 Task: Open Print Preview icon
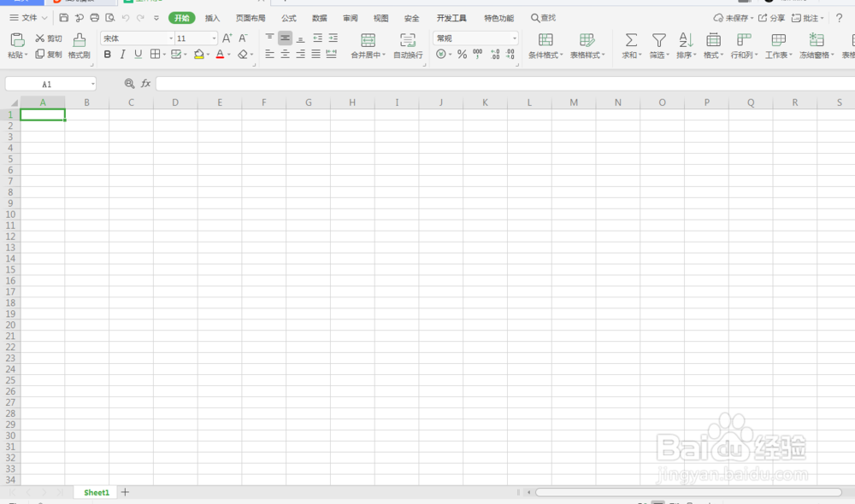109,18
